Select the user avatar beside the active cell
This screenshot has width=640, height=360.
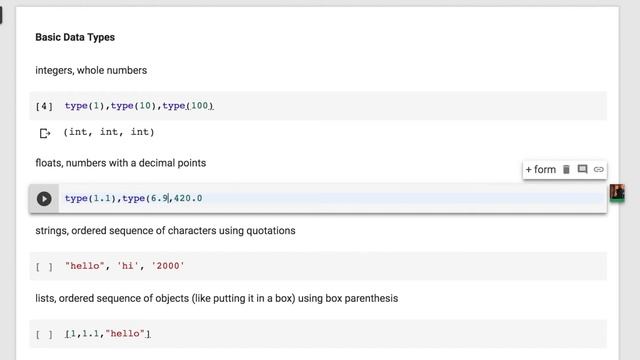coord(617,193)
